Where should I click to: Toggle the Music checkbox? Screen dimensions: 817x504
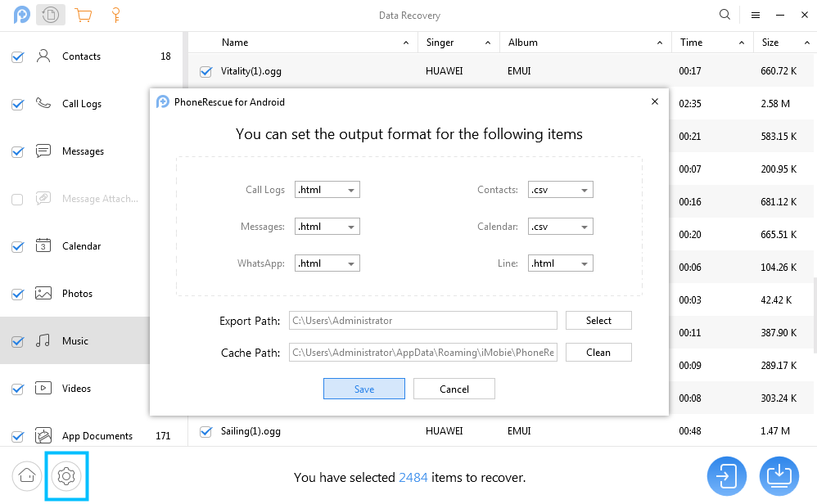[x=18, y=341]
